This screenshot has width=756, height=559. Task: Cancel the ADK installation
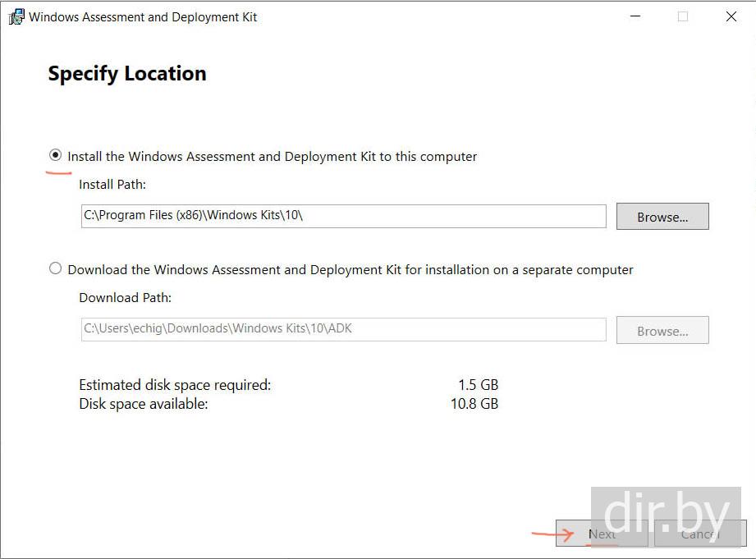click(700, 534)
